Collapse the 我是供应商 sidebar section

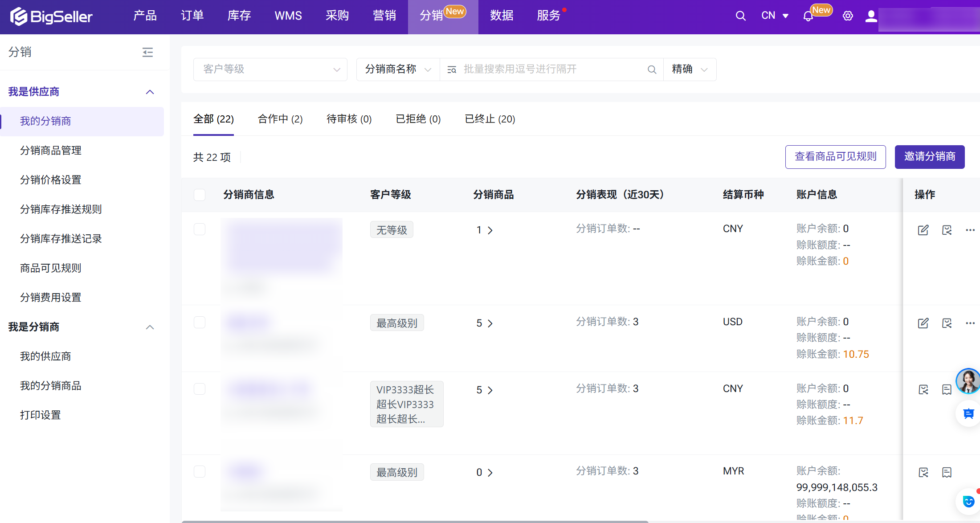(150, 92)
